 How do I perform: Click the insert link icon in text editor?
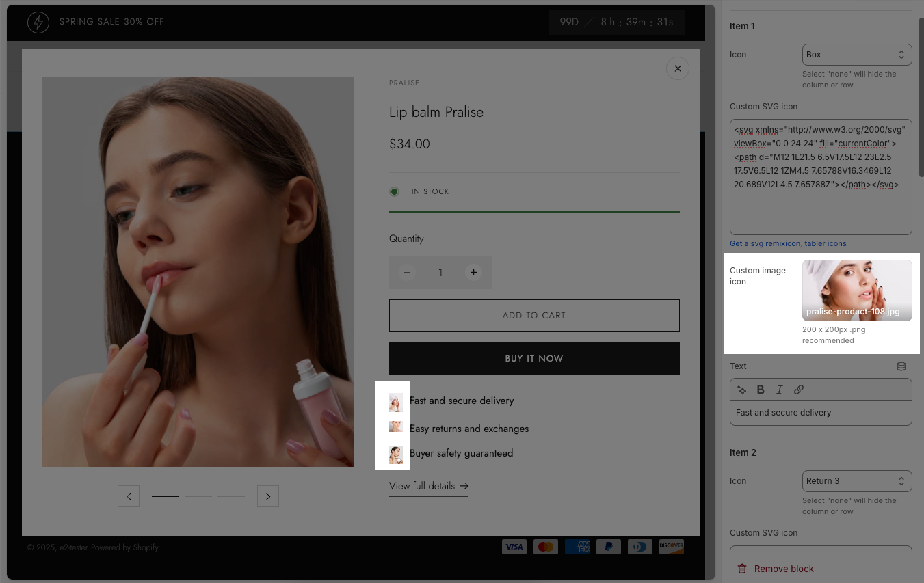(798, 390)
